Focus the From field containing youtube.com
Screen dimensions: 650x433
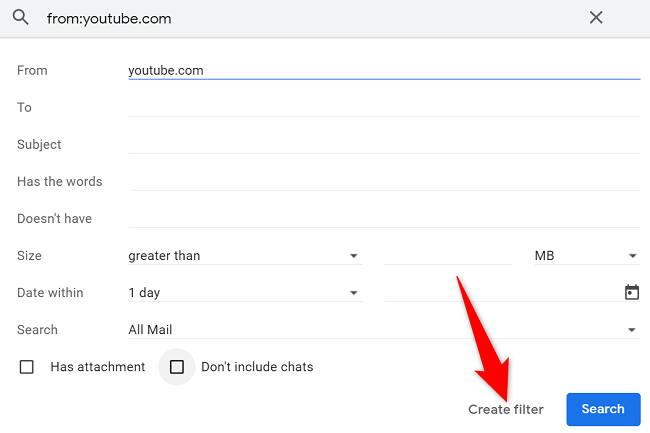pos(384,71)
